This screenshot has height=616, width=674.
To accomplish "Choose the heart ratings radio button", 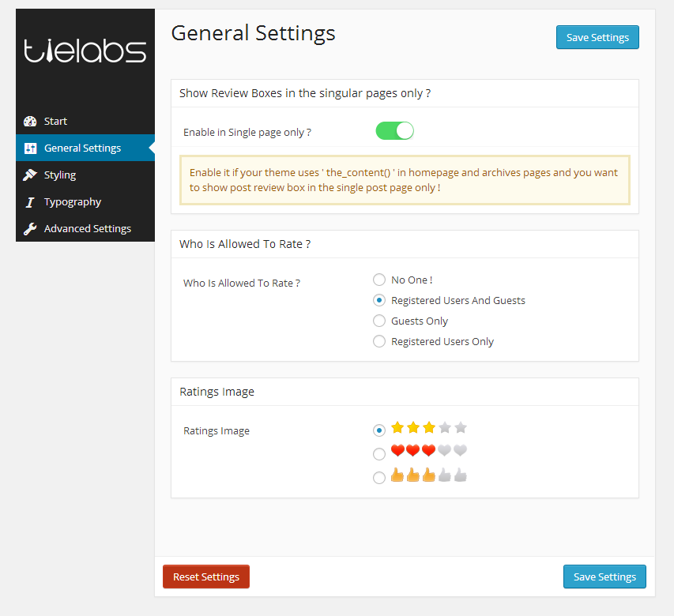I will click(379, 453).
